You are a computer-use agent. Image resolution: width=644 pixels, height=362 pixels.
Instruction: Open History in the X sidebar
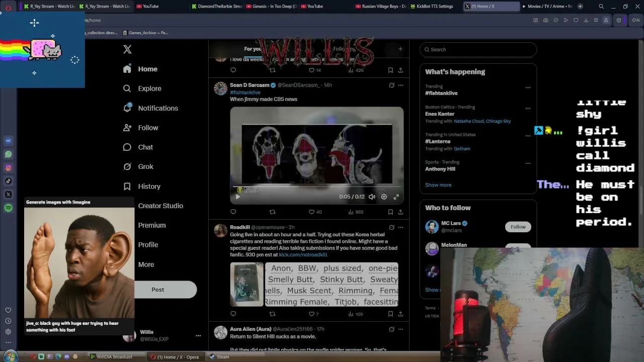pyautogui.click(x=142, y=186)
